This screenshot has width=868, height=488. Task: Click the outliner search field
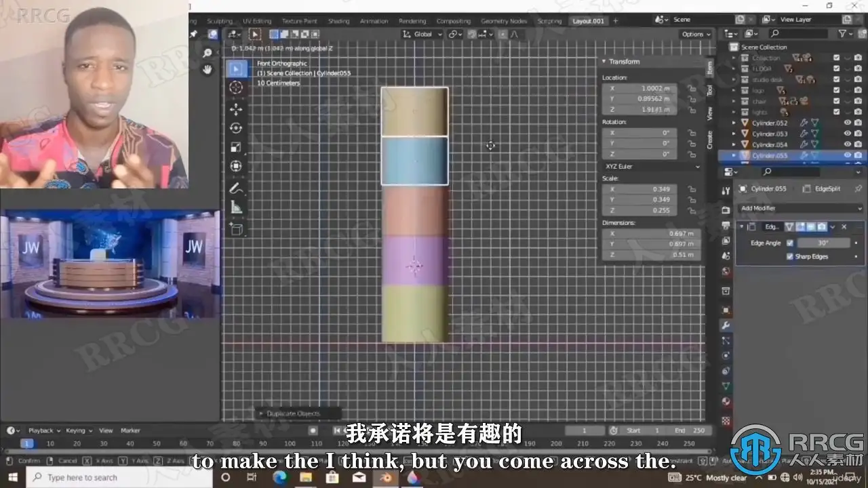pos(799,33)
